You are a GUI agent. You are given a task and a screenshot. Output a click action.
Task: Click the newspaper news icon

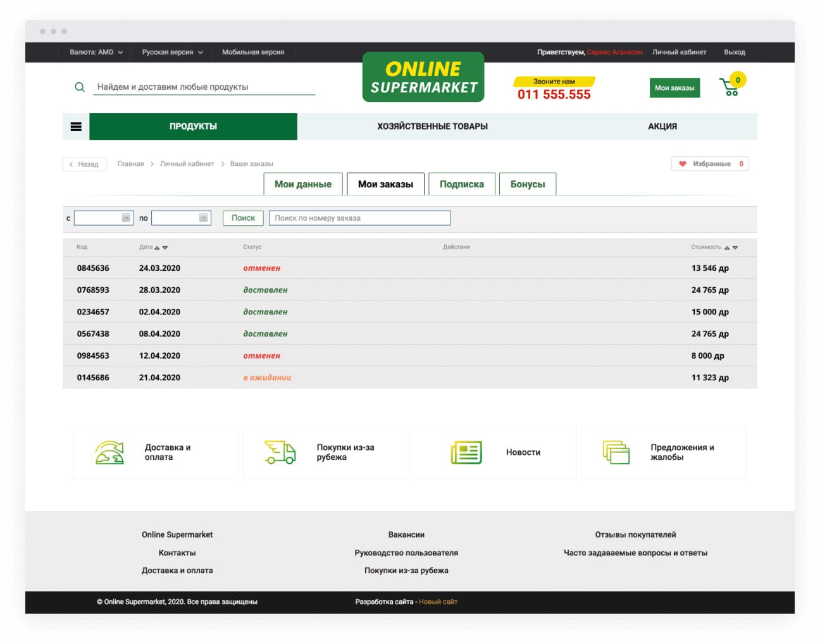coord(466,452)
